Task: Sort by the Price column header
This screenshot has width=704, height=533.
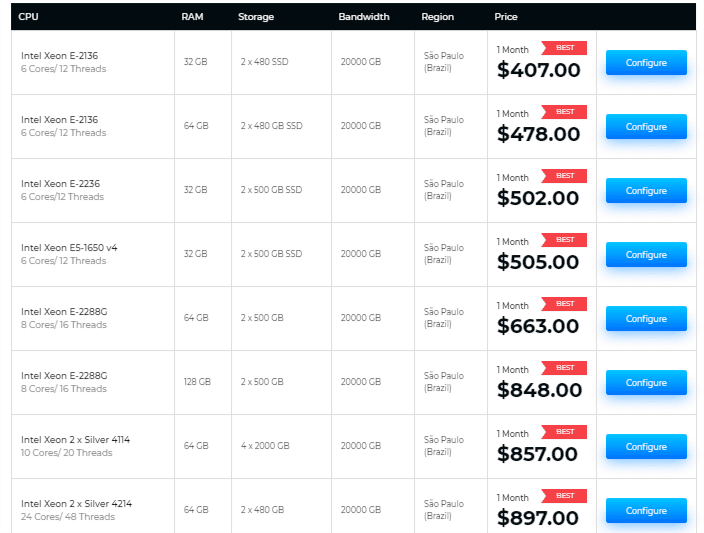Action: click(x=506, y=17)
